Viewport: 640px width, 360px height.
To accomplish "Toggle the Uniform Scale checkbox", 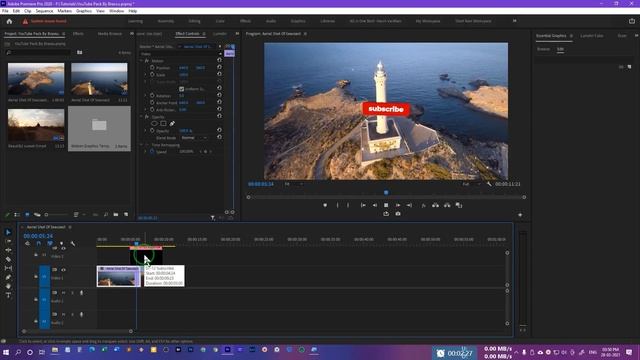I will 181,89.
